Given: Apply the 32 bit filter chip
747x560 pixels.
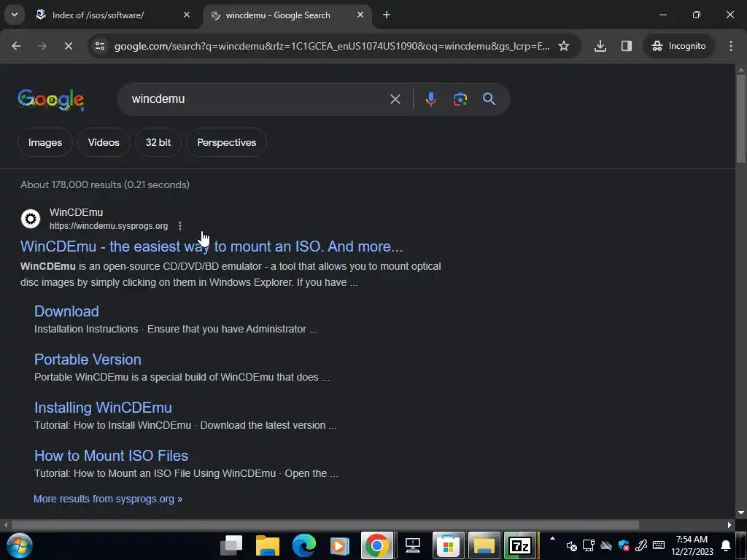Looking at the screenshot, I should coord(158,142).
